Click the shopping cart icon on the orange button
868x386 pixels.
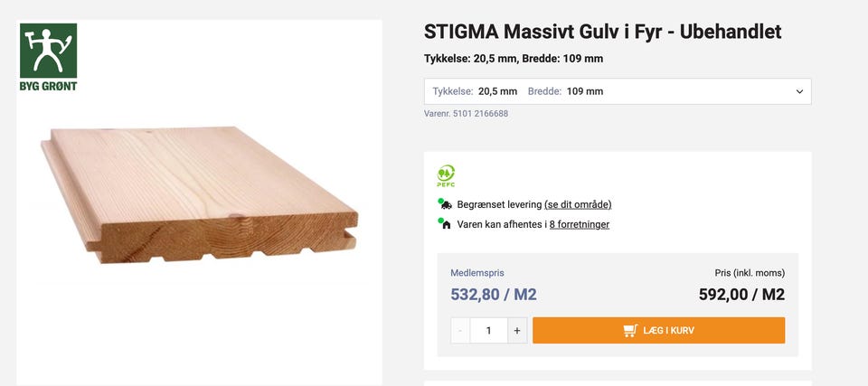(630, 331)
